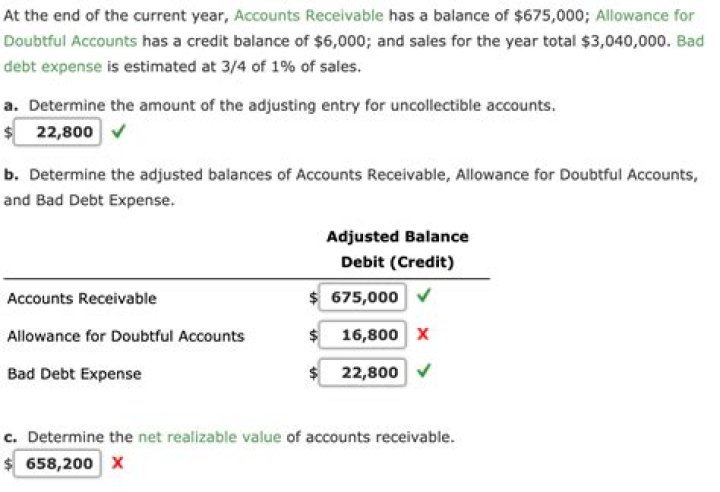Screen dimensions: 720x492
Task: Click question part c instruction text
Action: pyautogui.click(x=229, y=437)
